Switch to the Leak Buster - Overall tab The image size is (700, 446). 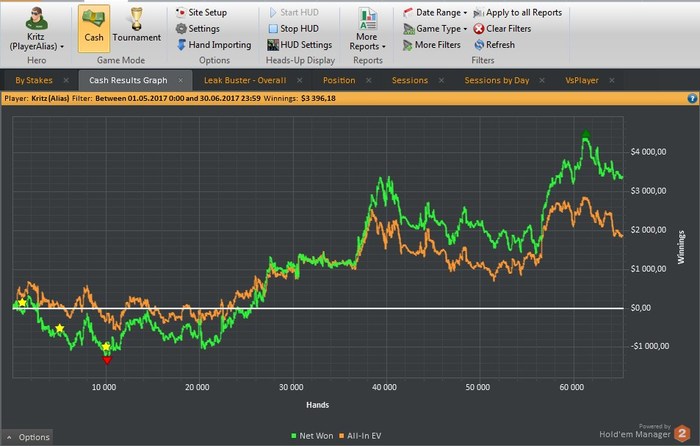(247, 80)
